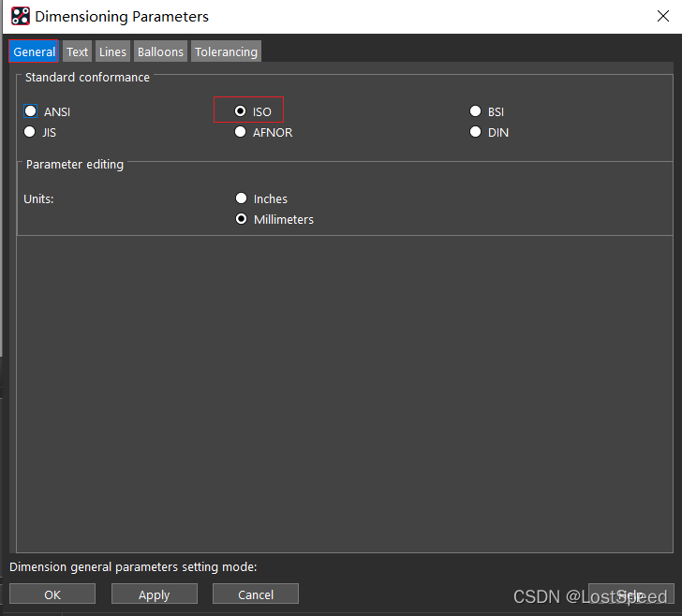Choose the ISO standard option
The height and width of the screenshot is (616, 682).
pyautogui.click(x=241, y=111)
